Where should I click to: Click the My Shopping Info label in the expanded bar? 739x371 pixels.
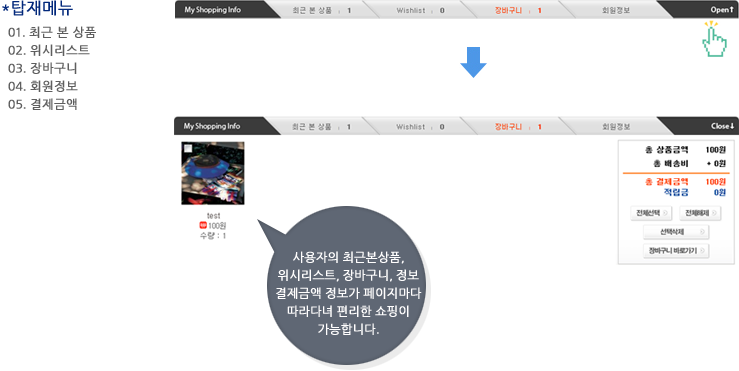(x=212, y=126)
